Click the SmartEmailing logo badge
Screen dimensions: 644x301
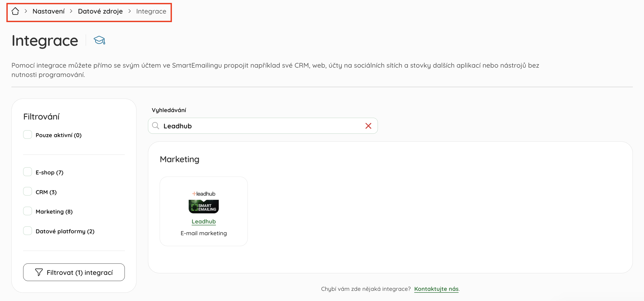point(204,207)
